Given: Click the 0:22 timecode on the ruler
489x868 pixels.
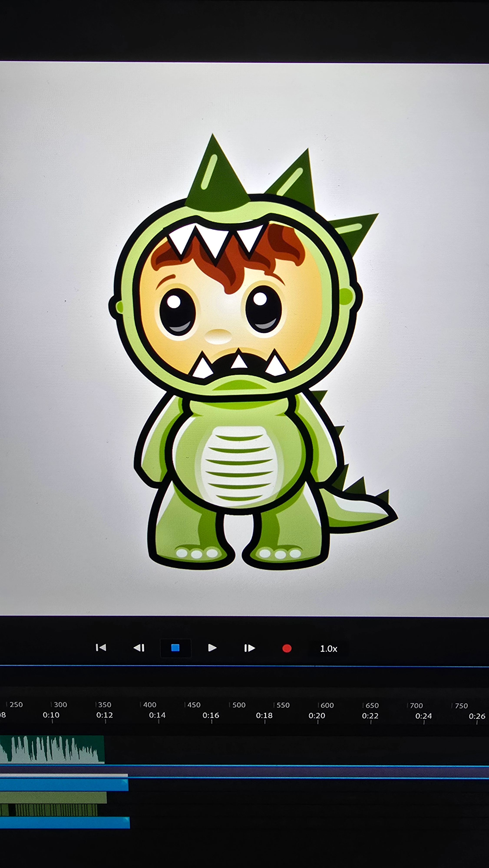Looking at the screenshot, I should [x=370, y=716].
